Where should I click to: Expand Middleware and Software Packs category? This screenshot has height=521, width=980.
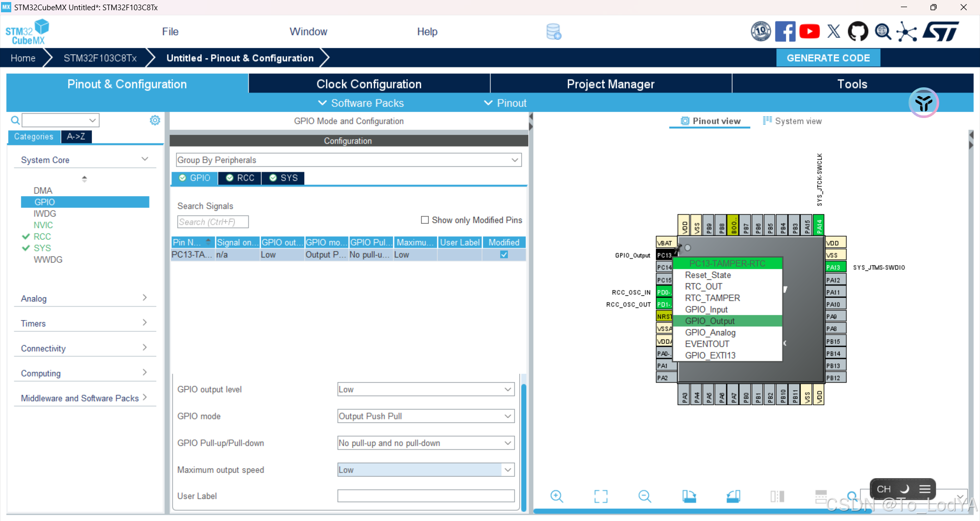[x=84, y=398]
